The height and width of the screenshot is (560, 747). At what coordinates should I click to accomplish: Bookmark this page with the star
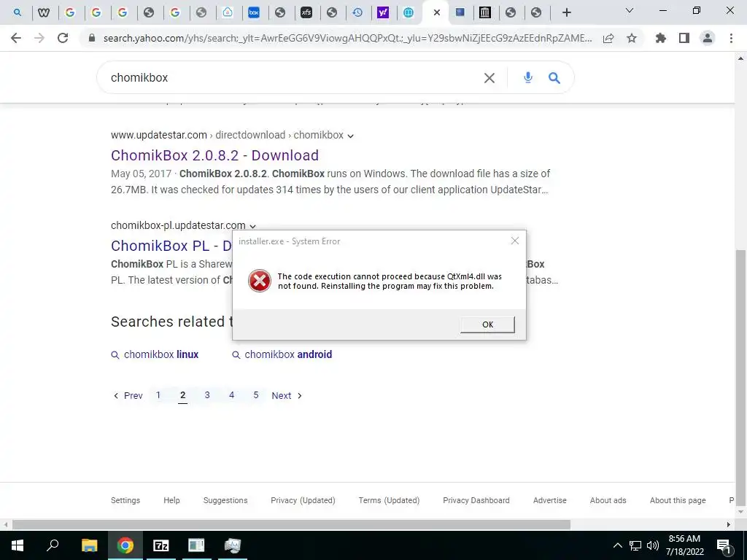(x=632, y=38)
